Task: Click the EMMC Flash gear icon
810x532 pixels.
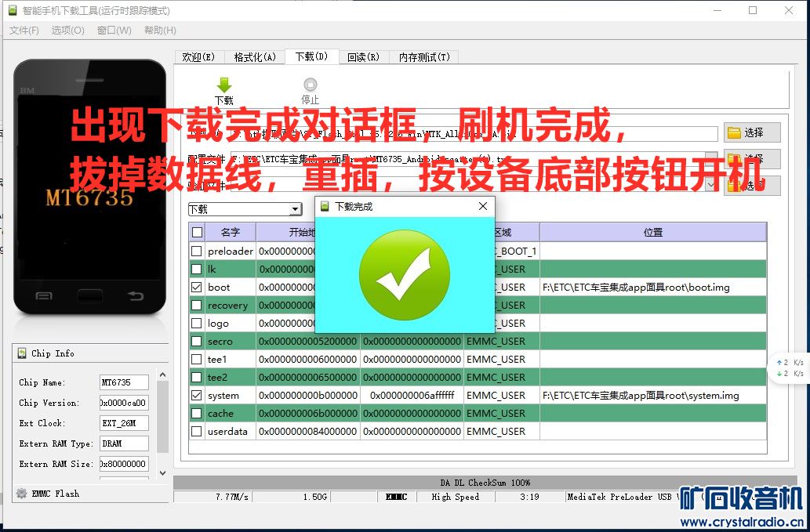Action: tap(21, 494)
